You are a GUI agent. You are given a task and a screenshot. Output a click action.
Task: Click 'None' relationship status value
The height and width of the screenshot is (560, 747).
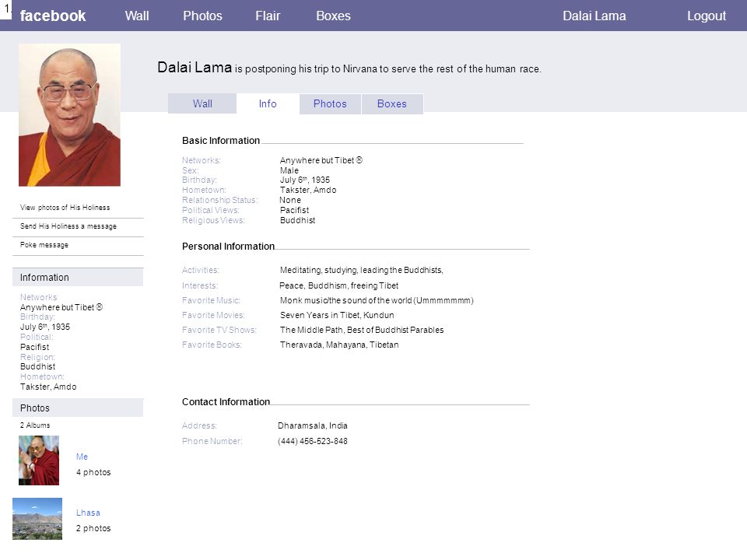(290, 200)
